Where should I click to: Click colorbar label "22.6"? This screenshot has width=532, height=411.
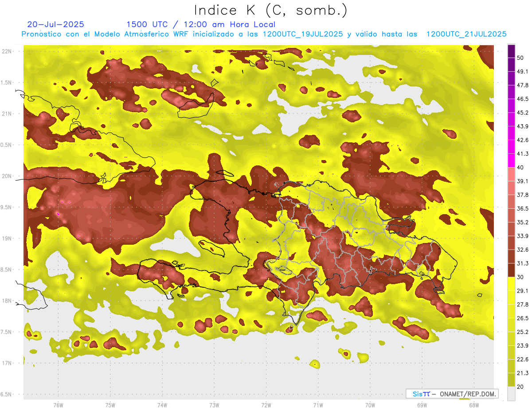(522, 360)
